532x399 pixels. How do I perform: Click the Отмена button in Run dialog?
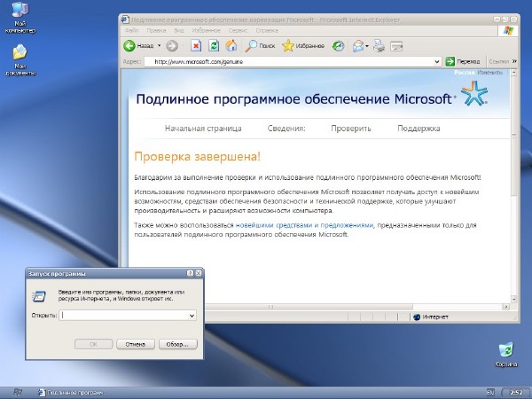(x=135, y=342)
